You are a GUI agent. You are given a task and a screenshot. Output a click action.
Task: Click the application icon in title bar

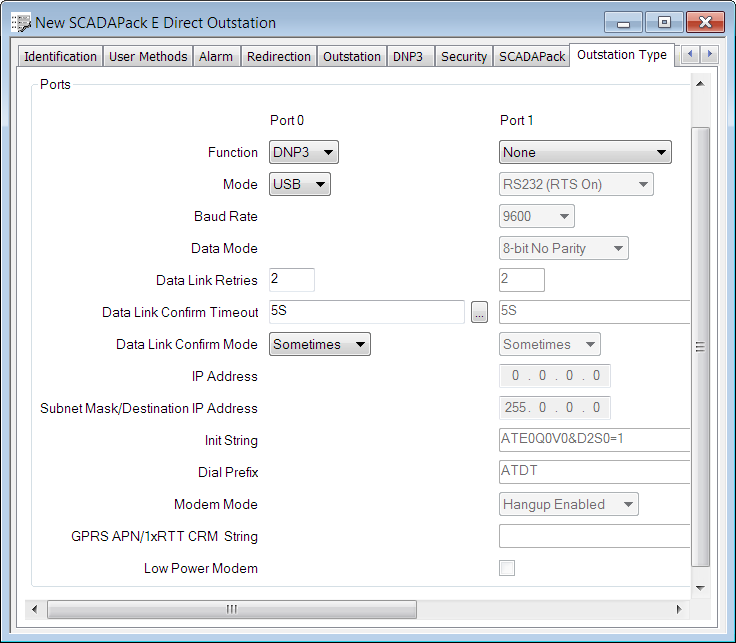pos(20,22)
